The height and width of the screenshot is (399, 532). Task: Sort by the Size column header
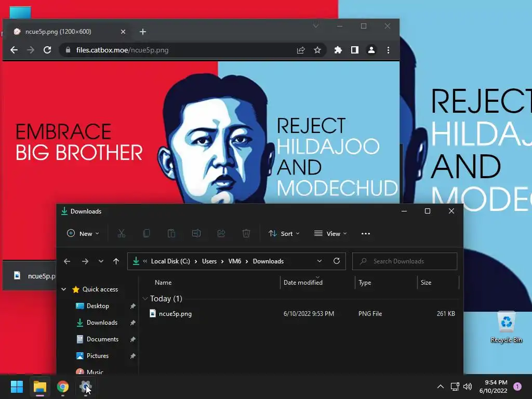(x=437, y=282)
